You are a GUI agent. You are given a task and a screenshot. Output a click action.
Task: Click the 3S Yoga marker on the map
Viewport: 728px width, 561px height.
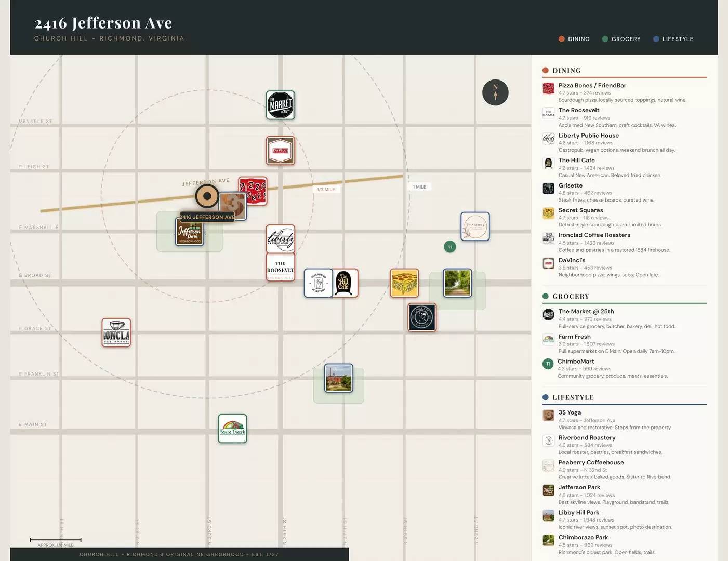click(x=233, y=206)
